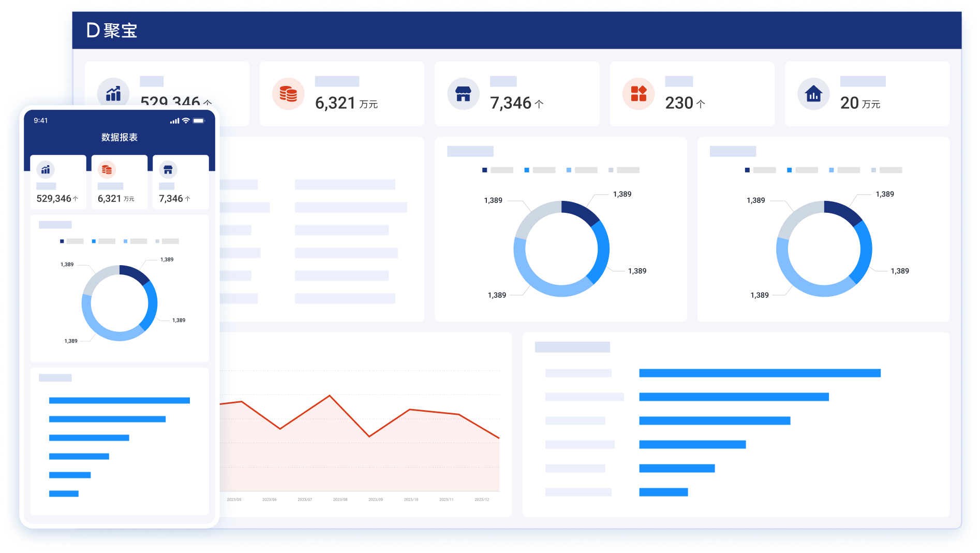Click the red grid apps icon beside 230
The width and height of the screenshot is (980, 553).
pos(639,94)
